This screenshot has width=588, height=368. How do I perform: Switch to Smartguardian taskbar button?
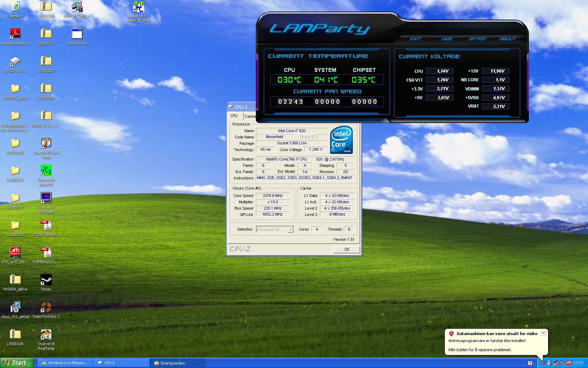point(178,363)
